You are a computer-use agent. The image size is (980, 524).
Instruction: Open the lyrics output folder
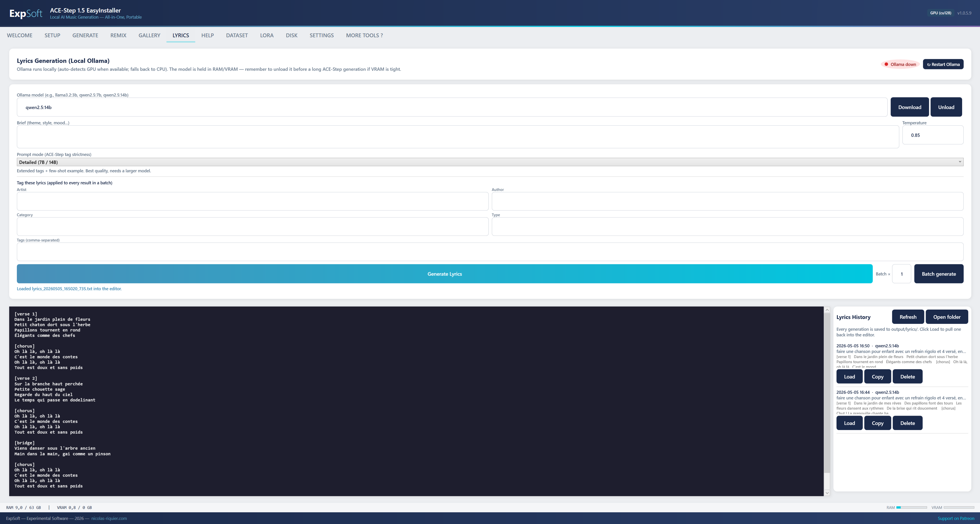pyautogui.click(x=947, y=317)
